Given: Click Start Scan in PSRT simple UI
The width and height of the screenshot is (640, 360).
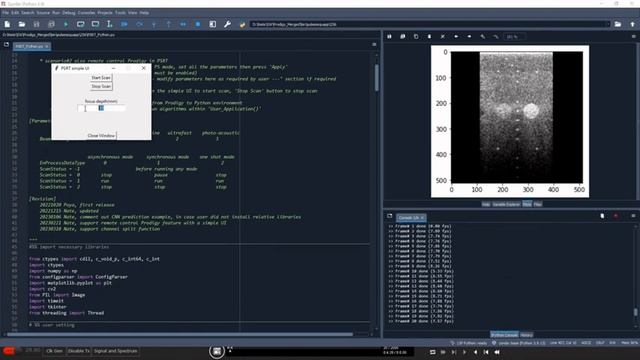Looking at the screenshot, I should pyautogui.click(x=101, y=78).
